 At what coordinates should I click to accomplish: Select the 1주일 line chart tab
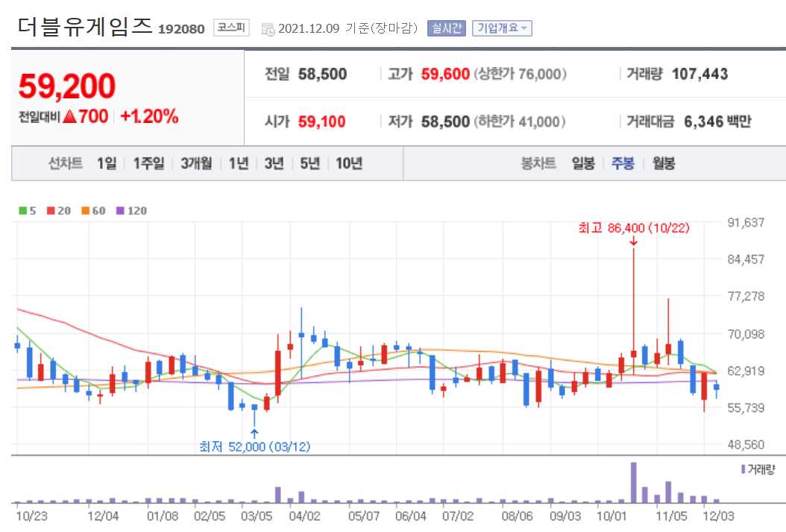[x=148, y=163]
